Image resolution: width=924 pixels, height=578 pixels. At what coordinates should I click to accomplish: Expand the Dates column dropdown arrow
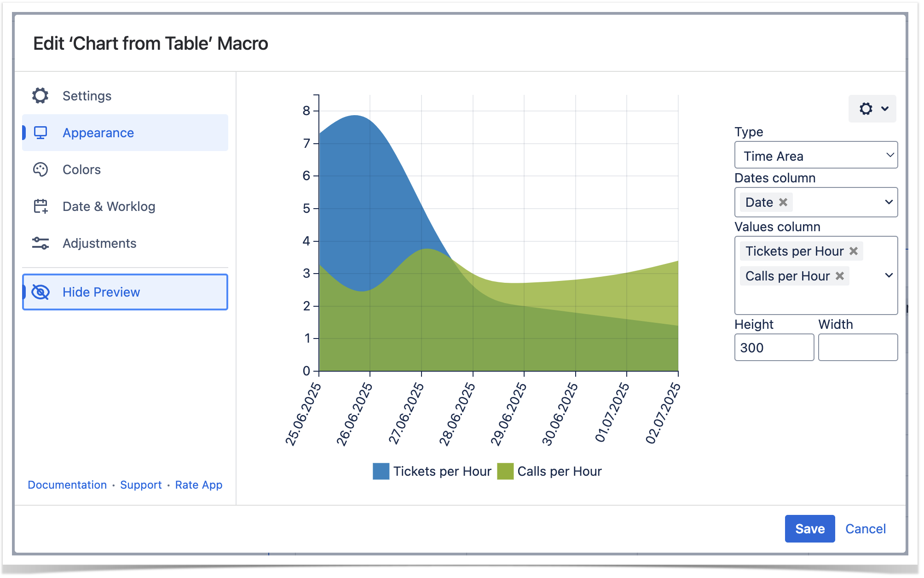point(889,202)
